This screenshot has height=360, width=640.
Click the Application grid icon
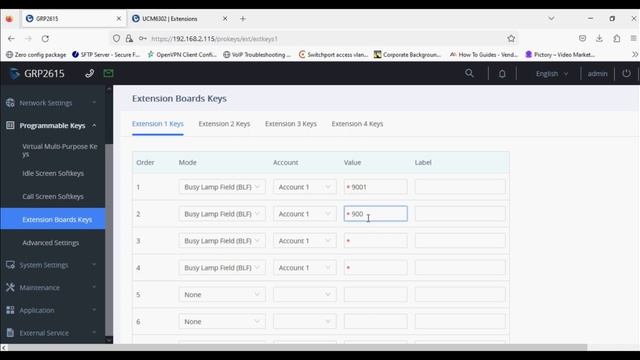(x=10, y=310)
